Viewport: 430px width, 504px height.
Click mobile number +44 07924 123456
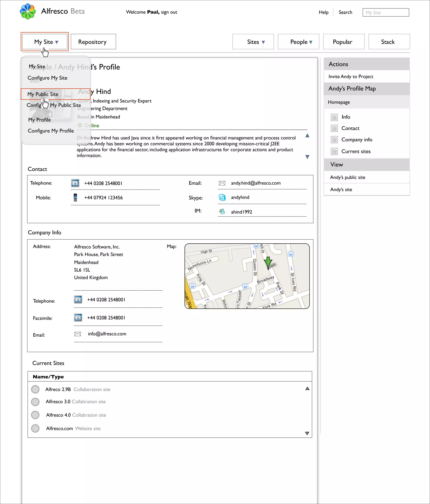[103, 198]
